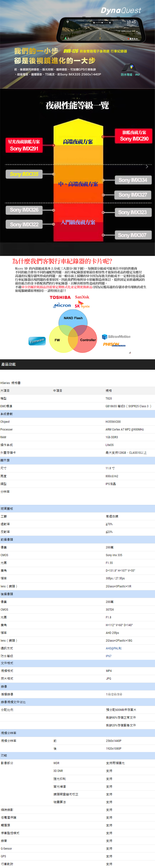The width and height of the screenshot is (155, 868).
Task: Click the 307DX rear CMOS value
Action: coord(110,610)
